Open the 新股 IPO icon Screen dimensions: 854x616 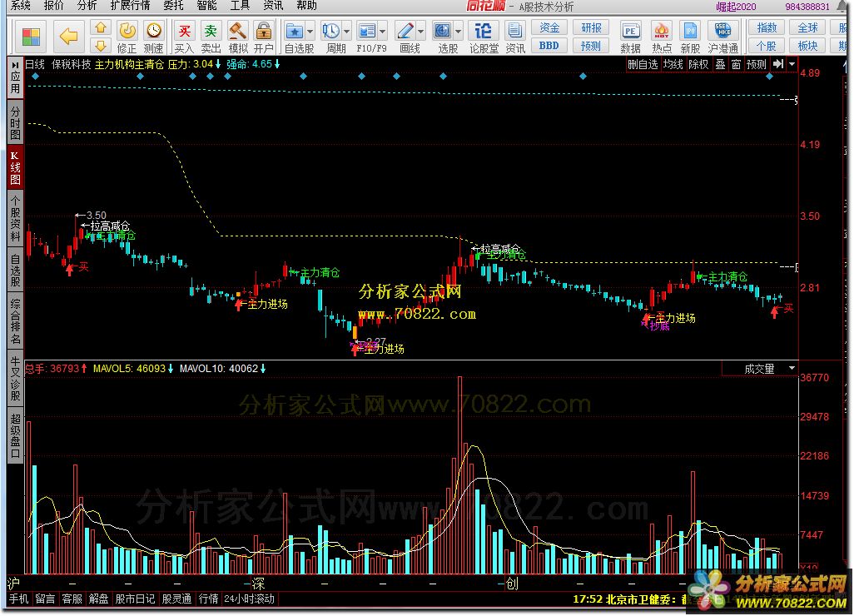pos(690,37)
